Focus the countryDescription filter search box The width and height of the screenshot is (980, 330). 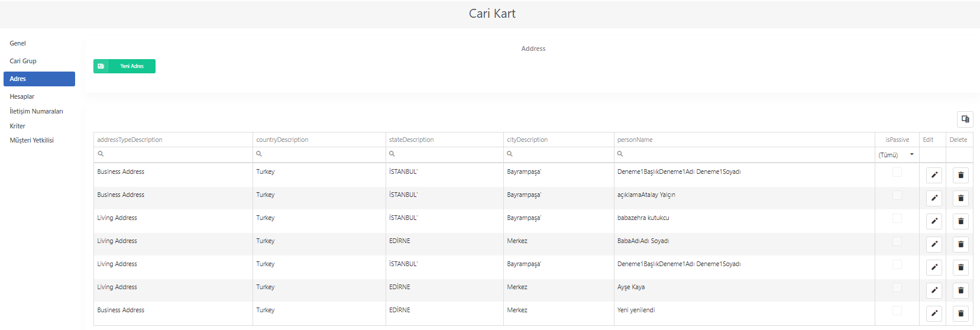click(x=319, y=154)
